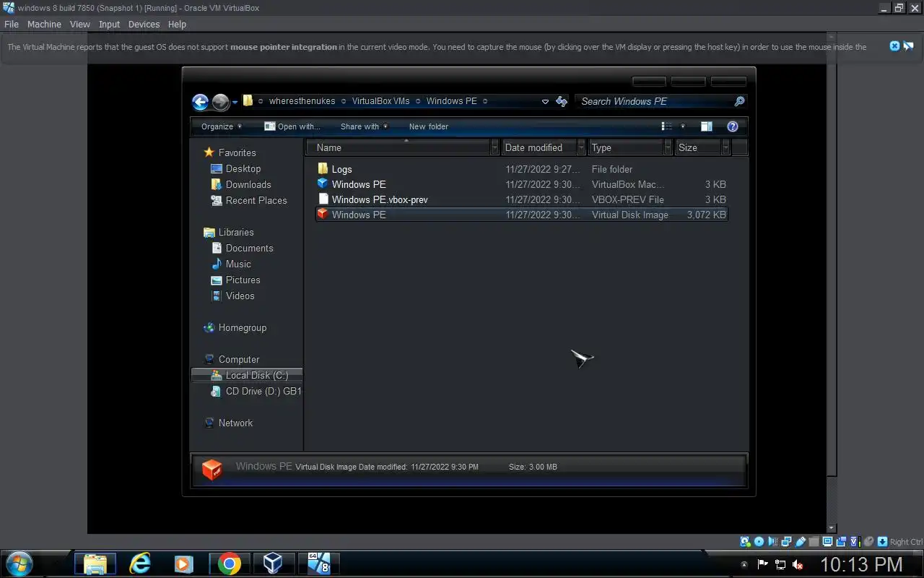924x578 pixels.
Task: Open Explorer help question mark
Action: click(x=732, y=126)
